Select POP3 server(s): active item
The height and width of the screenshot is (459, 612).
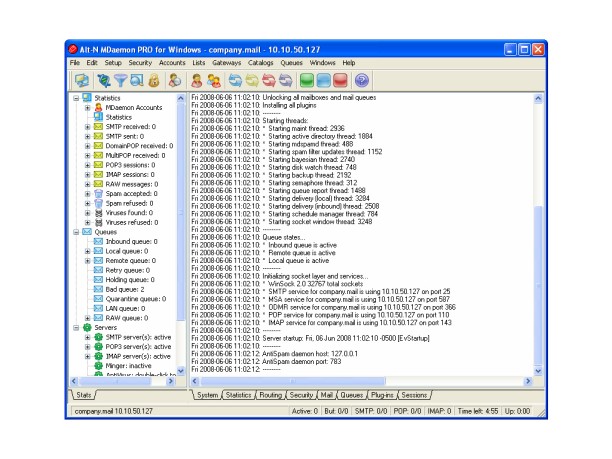pos(138,347)
